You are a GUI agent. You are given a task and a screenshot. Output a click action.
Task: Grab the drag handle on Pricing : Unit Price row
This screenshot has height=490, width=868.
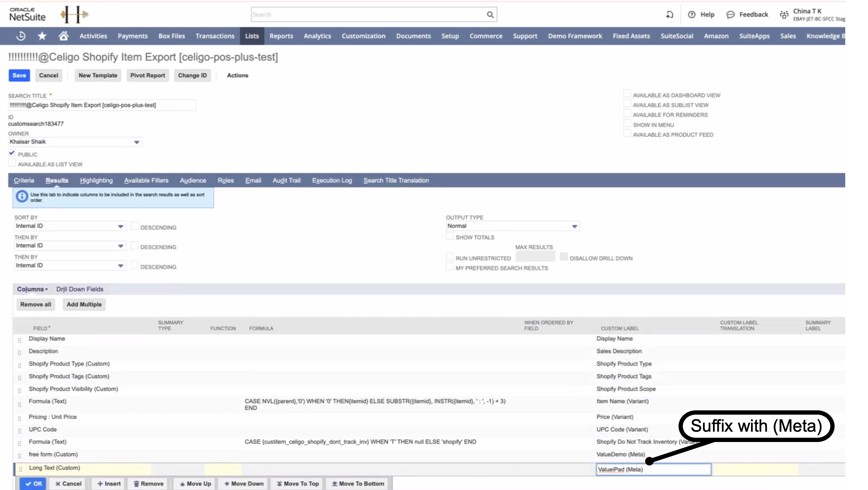pos(20,418)
